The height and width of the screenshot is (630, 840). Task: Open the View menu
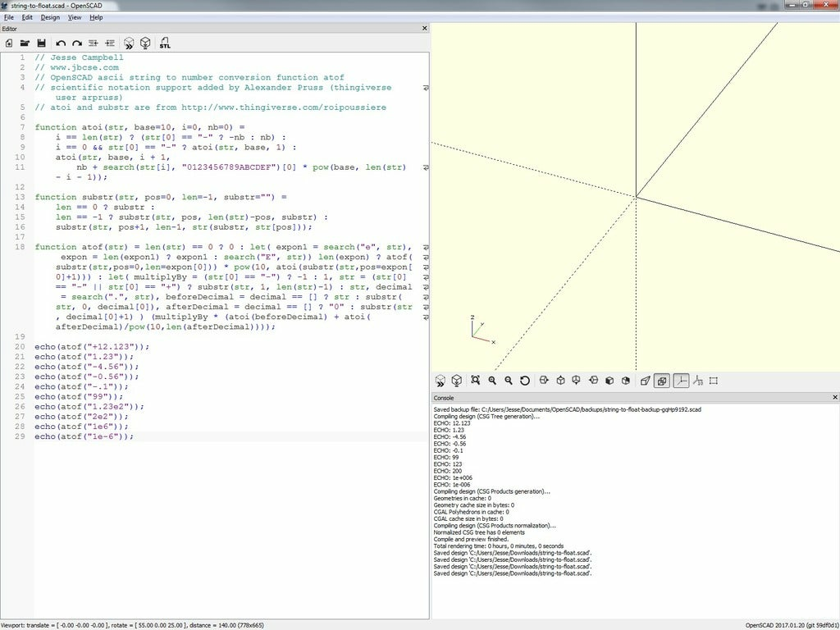tap(75, 16)
